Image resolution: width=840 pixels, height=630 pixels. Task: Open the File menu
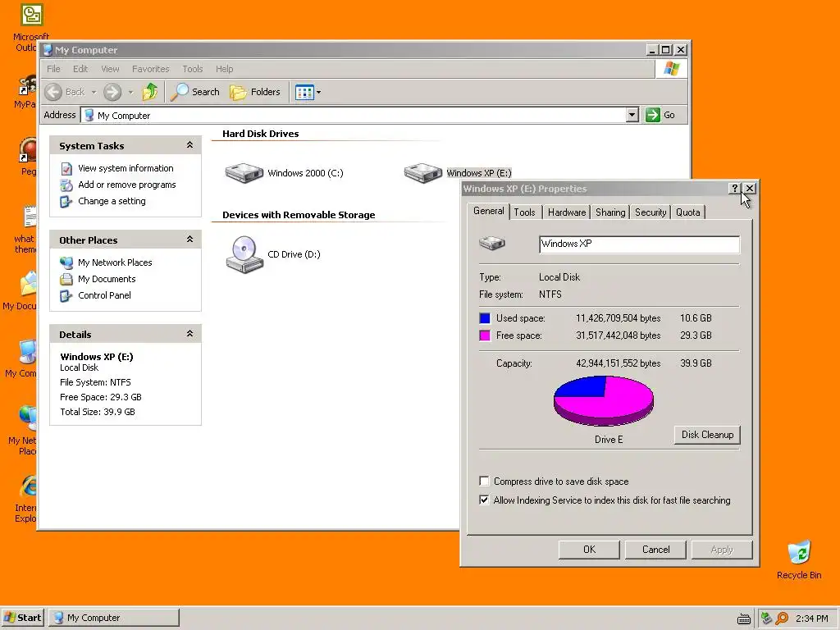(x=53, y=69)
